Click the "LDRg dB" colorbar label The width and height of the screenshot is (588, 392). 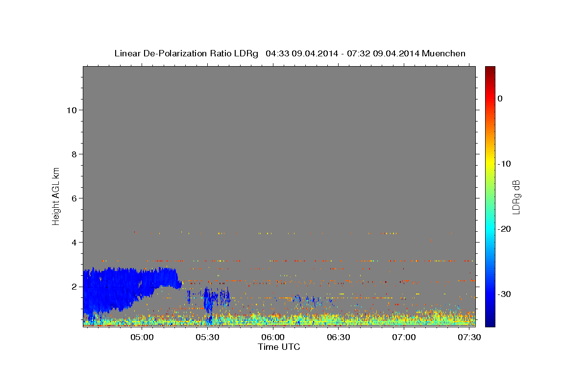tap(515, 196)
